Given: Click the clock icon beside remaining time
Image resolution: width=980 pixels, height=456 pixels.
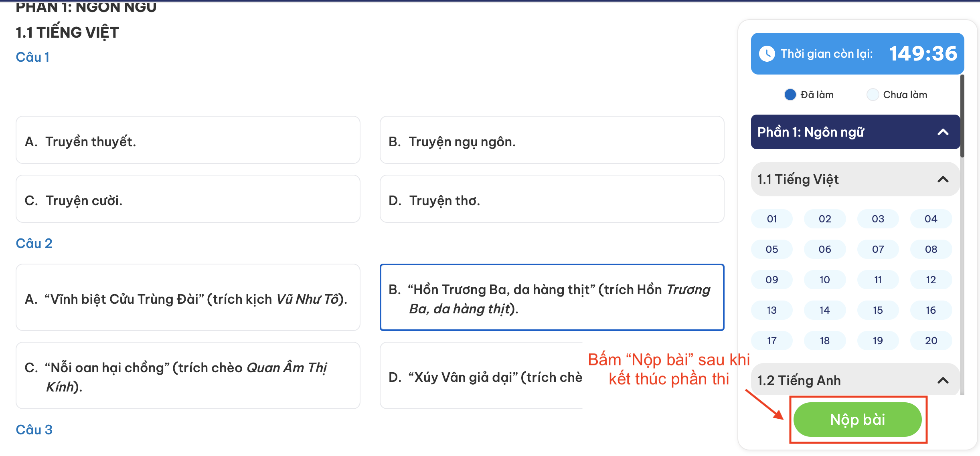Looking at the screenshot, I should coord(767,54).
